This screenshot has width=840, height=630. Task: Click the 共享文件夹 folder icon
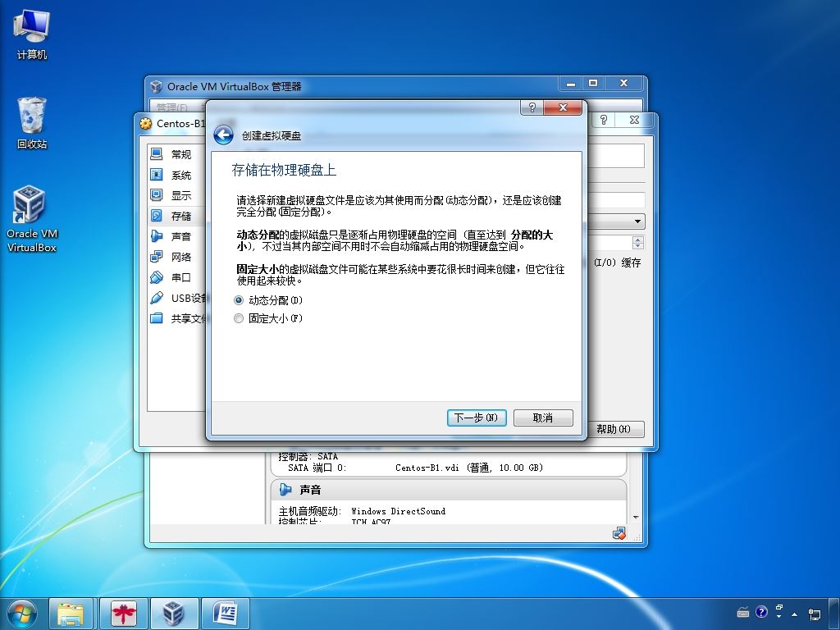157,317
